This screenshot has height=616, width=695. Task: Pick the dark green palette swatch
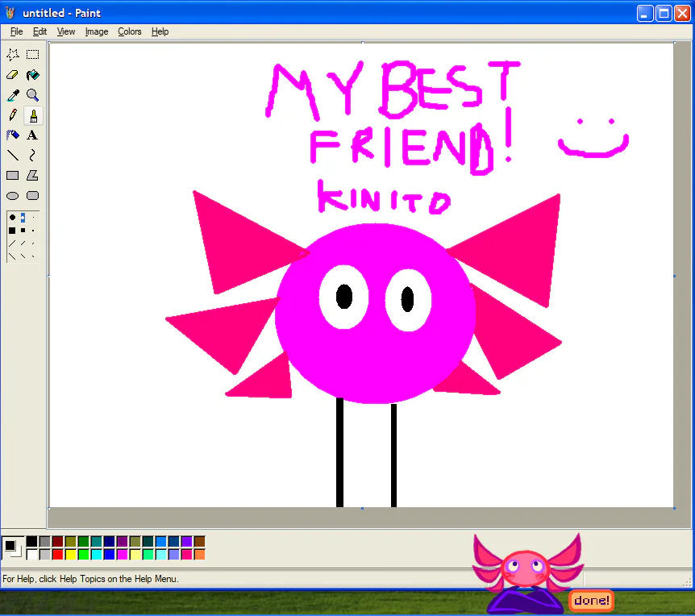click(x=83, y=542)
